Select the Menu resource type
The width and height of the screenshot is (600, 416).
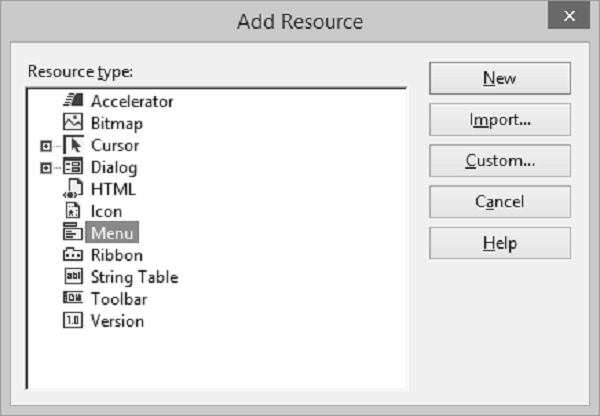110,233
